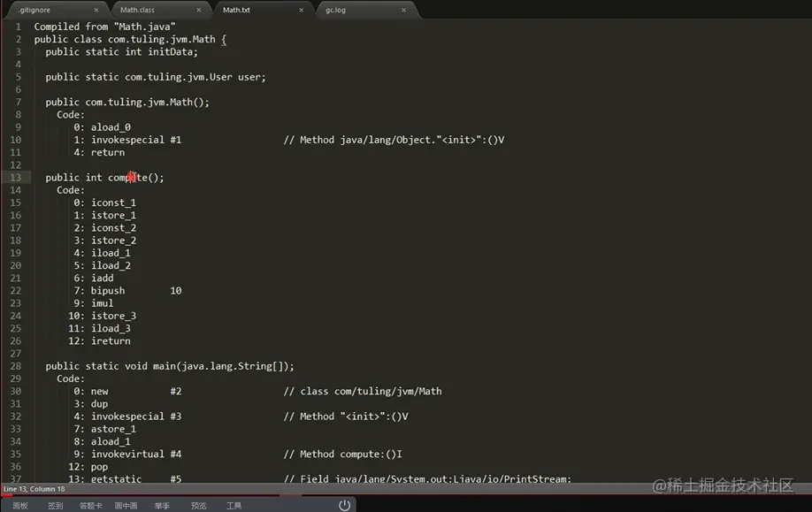Image resolution: width=812 pixels, height=512 pixels.
Task: Click line number 28 in the gutter
Action: [16, 366]
